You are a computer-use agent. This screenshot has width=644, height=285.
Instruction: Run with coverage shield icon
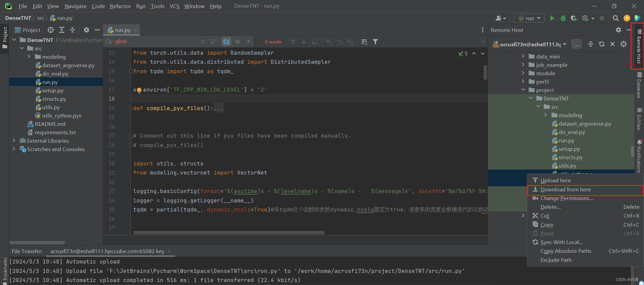574,18
